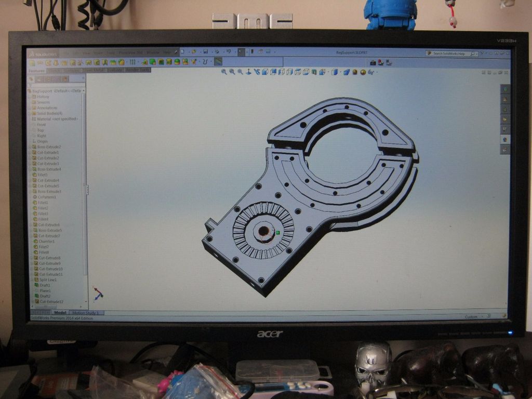Click the New document icon
Image resolution: width=532 pixels, height=399 pixels.
coord(182,52)
